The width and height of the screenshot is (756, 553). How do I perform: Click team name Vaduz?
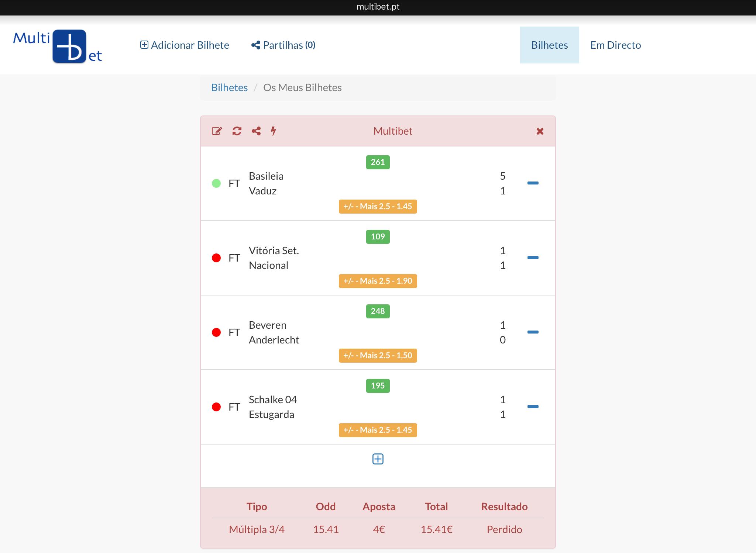(262, 191)
